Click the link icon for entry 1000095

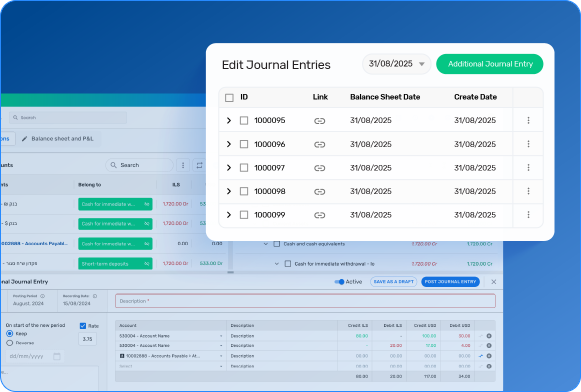(319, 121)
